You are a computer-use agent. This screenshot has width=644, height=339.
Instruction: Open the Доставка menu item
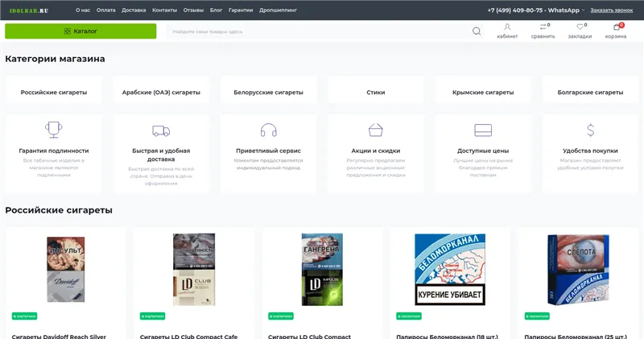click(134, 10)
